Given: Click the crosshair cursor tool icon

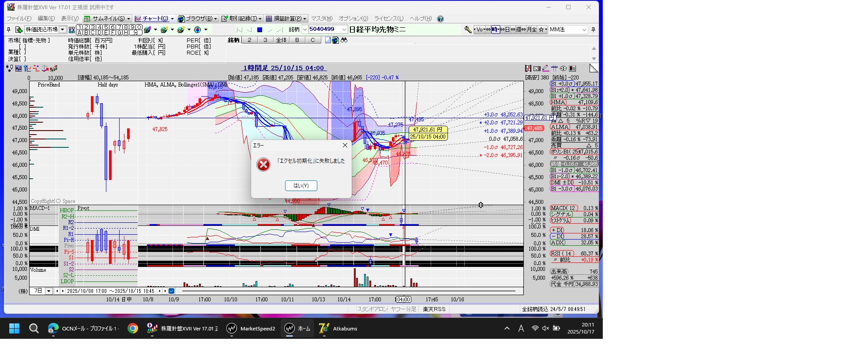Looking at the screenshot, I should [x=554, y=68].
